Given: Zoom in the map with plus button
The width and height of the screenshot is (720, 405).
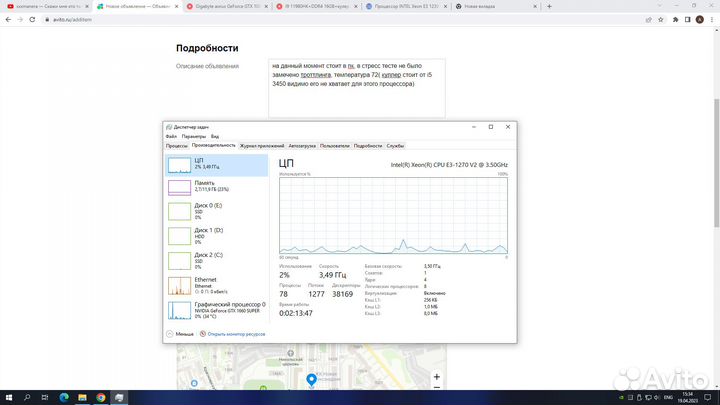Looking at the screenshot, I should click(x=437, y=378).
